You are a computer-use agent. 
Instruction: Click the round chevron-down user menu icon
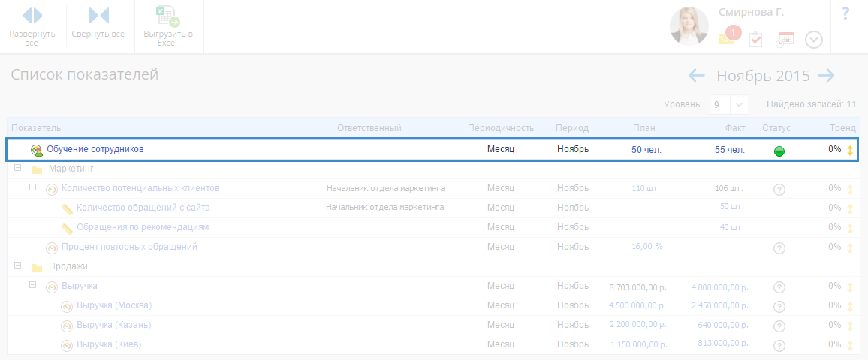tap(814, 40)
